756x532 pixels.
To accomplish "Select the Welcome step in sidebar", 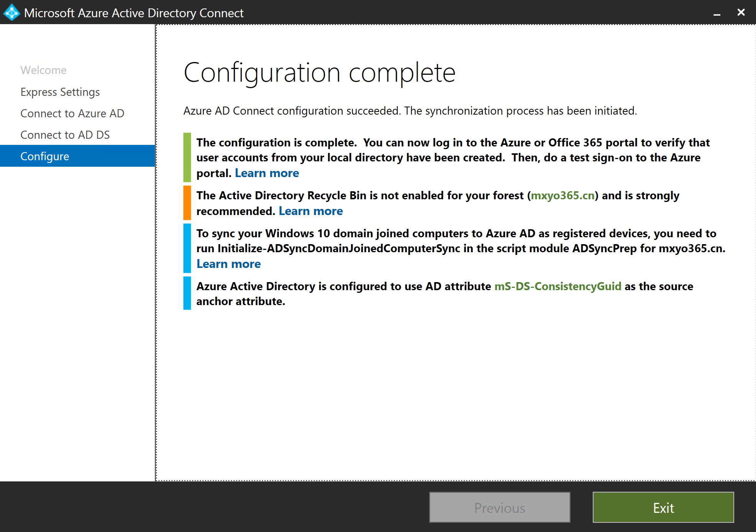I will point(43,70).
